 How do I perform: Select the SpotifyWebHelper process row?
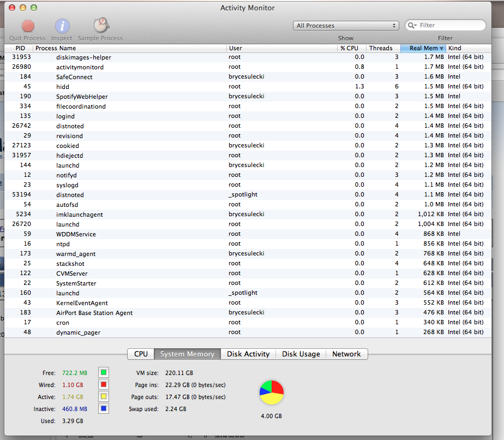point(248,97)
